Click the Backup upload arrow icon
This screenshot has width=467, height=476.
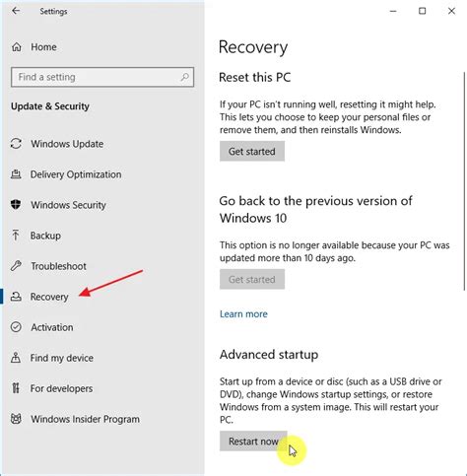tap(16, 236)
